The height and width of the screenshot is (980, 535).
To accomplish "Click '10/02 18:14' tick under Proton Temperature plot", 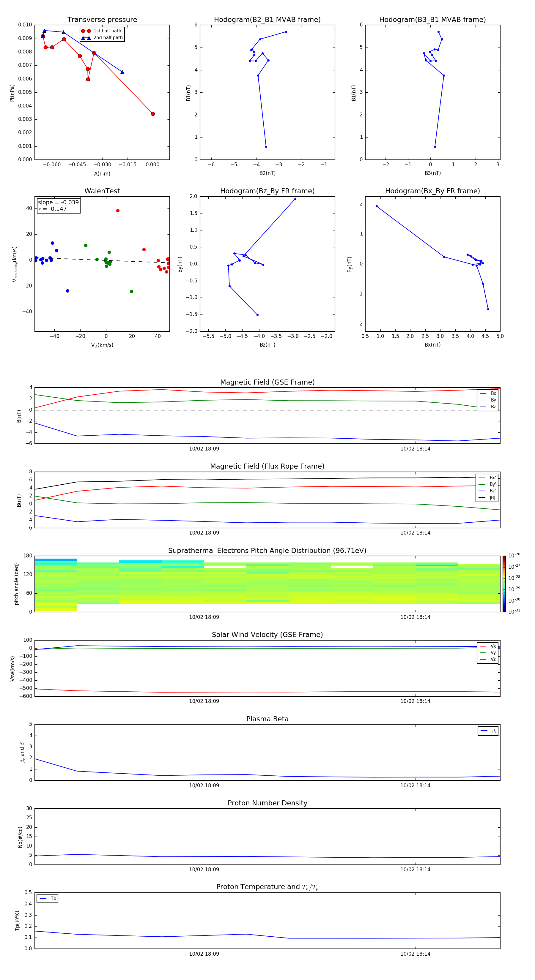I will click(415, 954).
